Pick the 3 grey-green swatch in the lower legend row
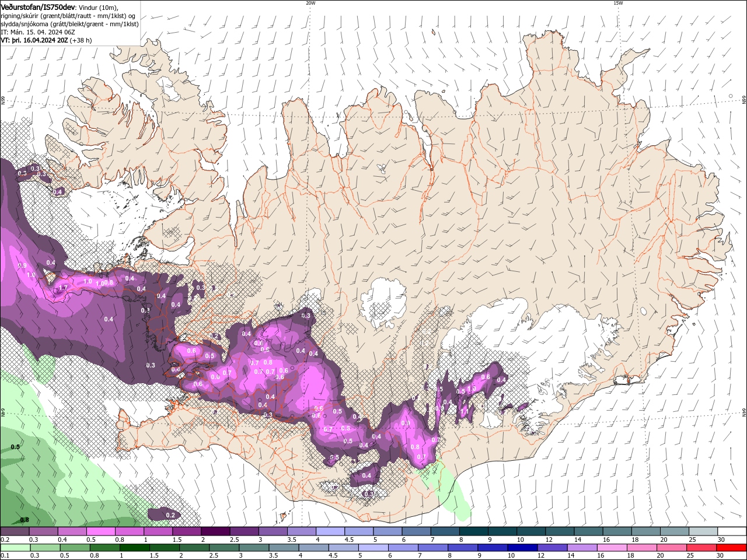This screenshot has height=560, width=747. [x=254, y=548]
